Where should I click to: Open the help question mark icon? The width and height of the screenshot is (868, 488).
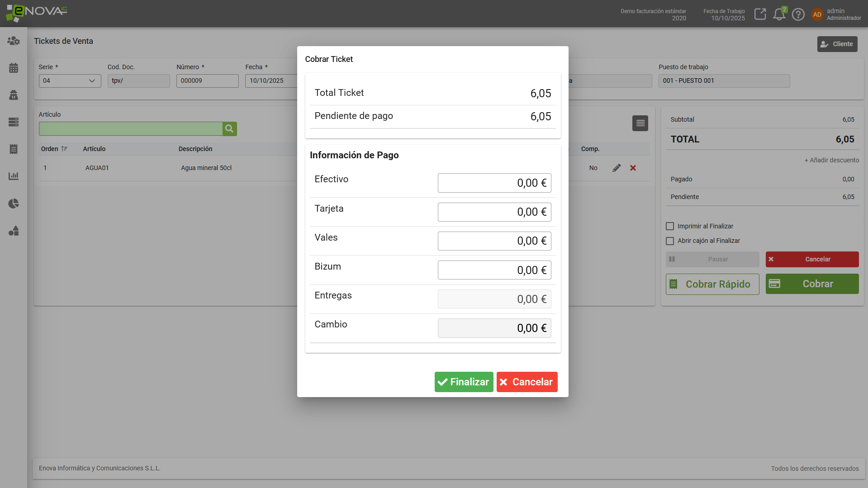coord(798,14)
